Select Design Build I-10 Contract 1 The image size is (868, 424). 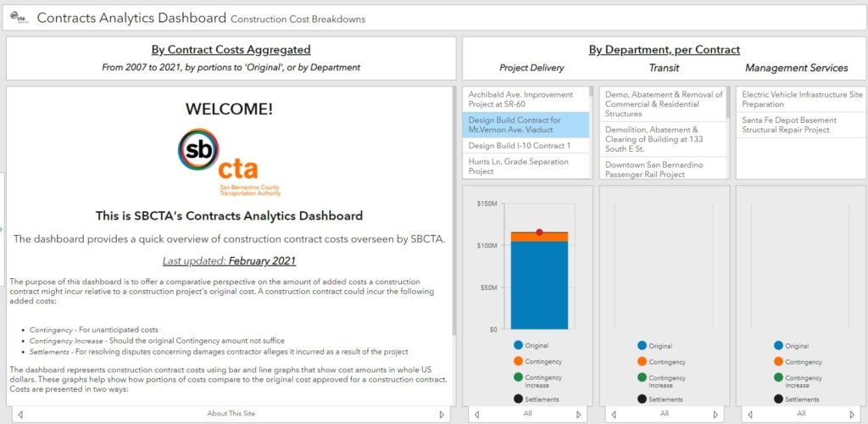pos(526,146)
